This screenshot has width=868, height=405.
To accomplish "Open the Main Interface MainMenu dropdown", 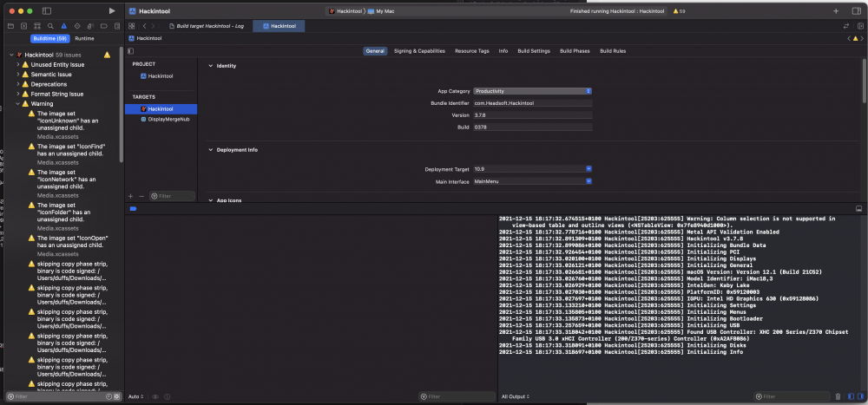I will 533,181.
